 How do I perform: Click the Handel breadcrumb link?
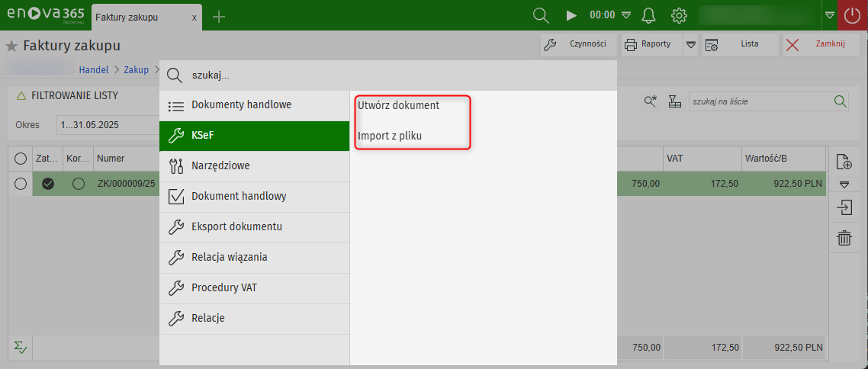point(94,69)
